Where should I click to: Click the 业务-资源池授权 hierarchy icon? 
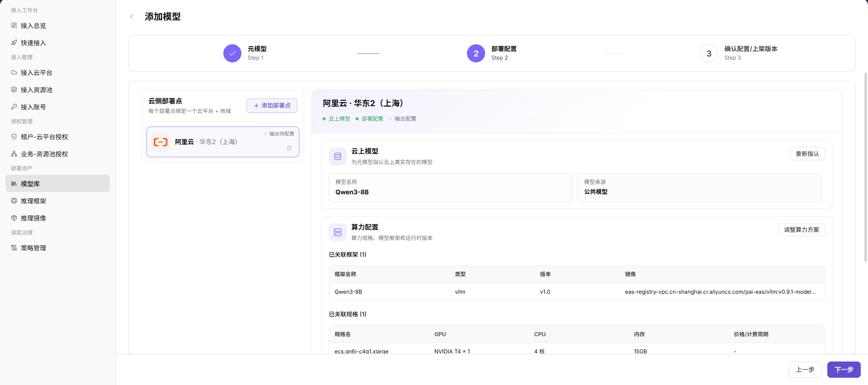14,154
